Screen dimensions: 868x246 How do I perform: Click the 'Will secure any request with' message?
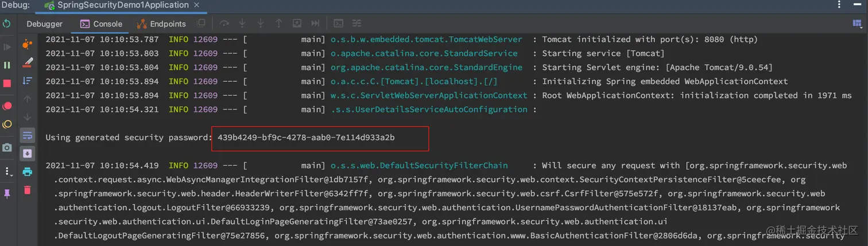click(x=611, y=165)
